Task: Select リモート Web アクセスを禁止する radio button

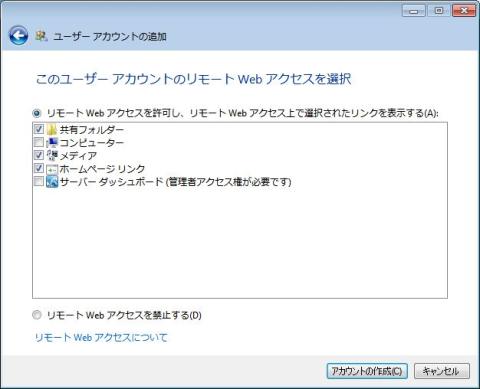Action: point(37,315)
